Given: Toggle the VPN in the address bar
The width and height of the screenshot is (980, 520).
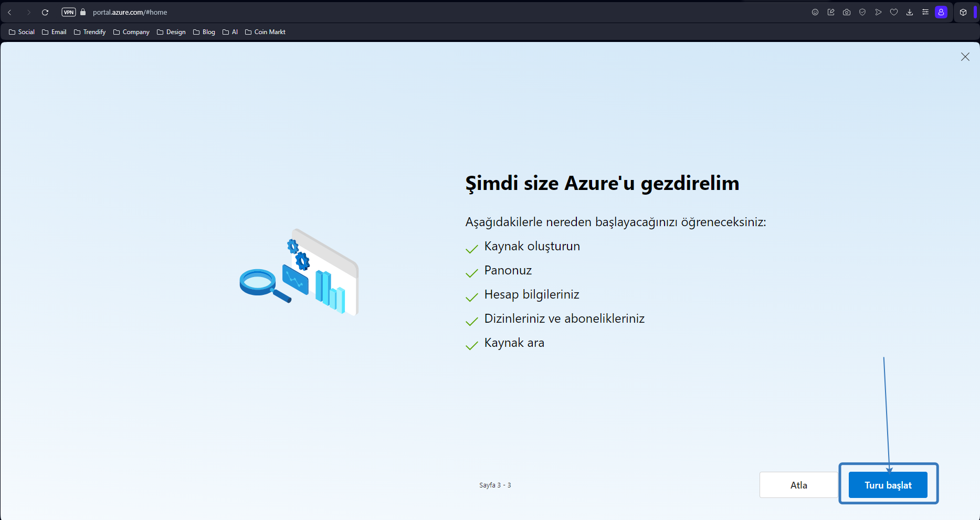Looking at the screenshot, I should pyautogui.click(x=68, y=12).
